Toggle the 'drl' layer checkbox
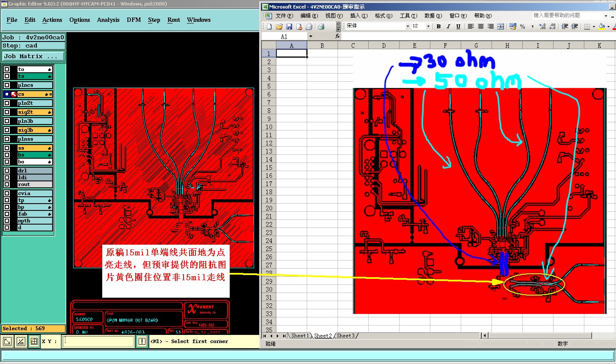616x364 pixels. click(x=7, y=171)
